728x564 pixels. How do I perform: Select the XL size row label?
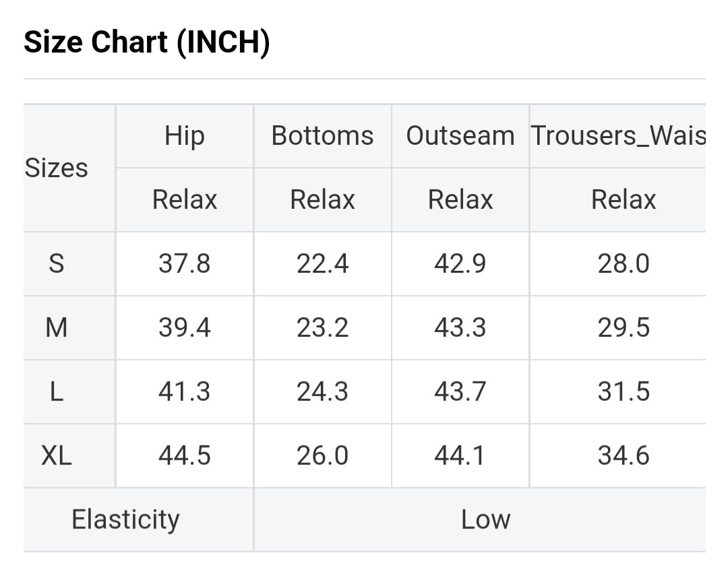click(57, 456)
